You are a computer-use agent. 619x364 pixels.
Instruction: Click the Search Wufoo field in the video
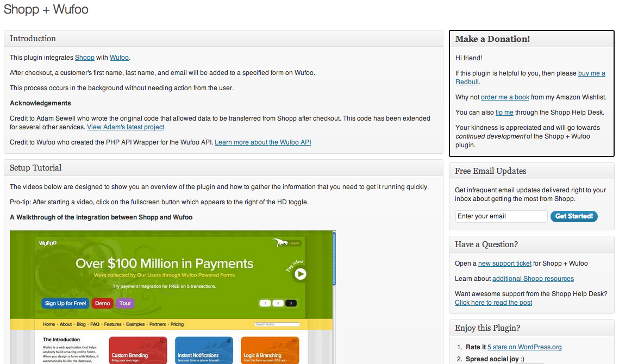pos(277,324)
